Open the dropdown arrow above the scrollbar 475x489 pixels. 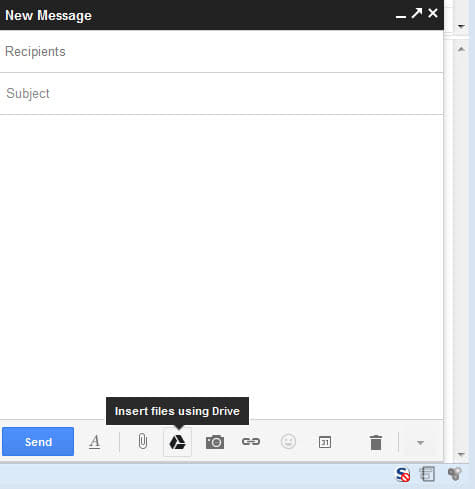pyautogui.click(x=462, y=26)
